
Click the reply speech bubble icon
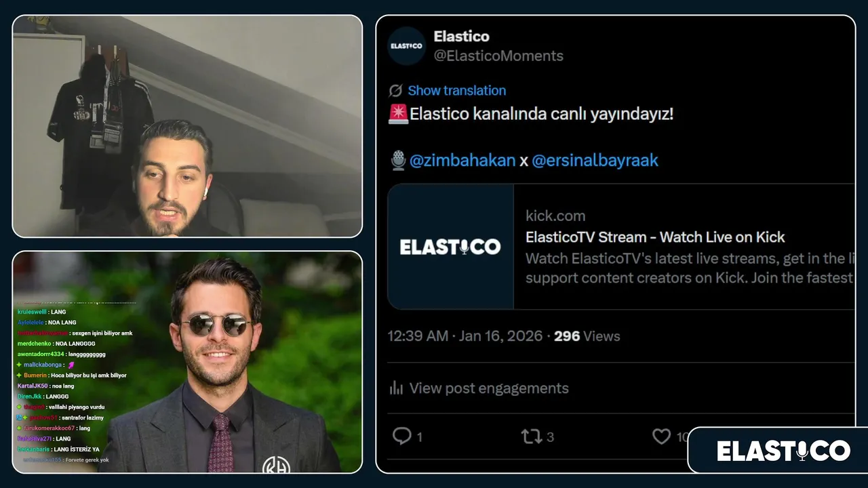(401, 436)
